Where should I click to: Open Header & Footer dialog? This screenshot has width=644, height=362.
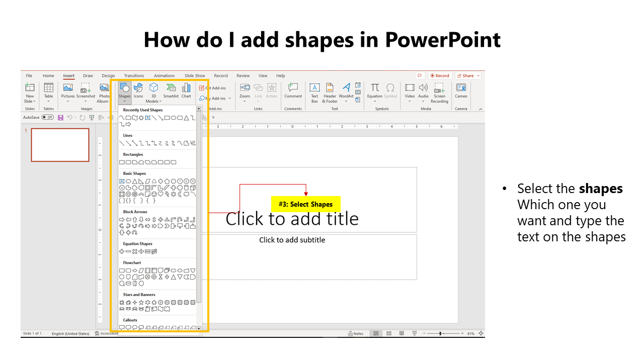point(330,93)
